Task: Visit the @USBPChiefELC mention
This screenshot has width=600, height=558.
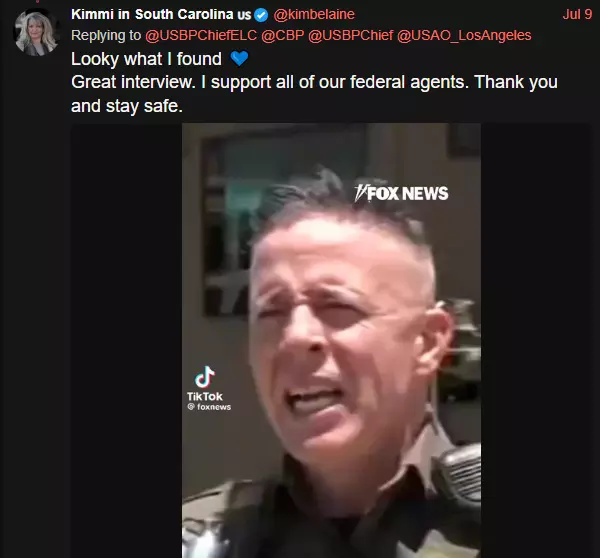Action: (201, 35)
